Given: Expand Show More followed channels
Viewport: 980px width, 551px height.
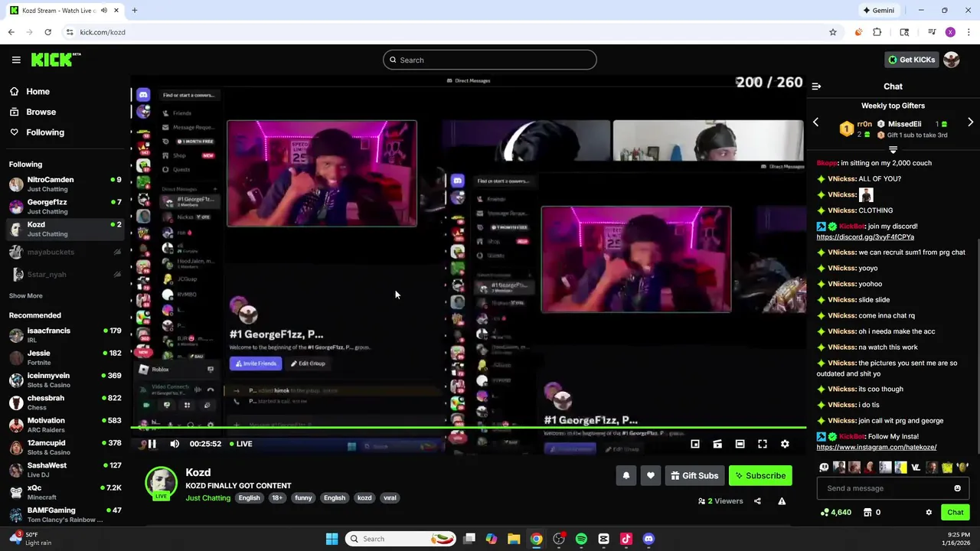Looking at the screenshot, I should pos(26,296).
